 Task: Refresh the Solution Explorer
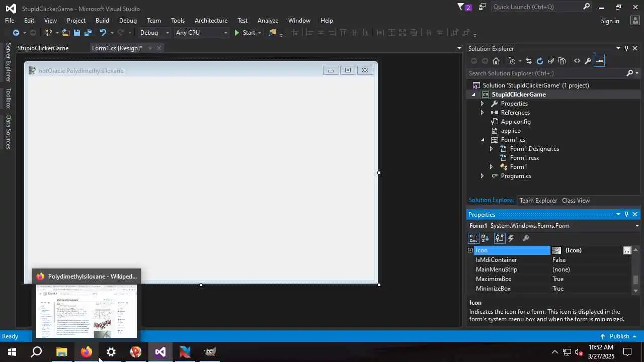[540, 61]
